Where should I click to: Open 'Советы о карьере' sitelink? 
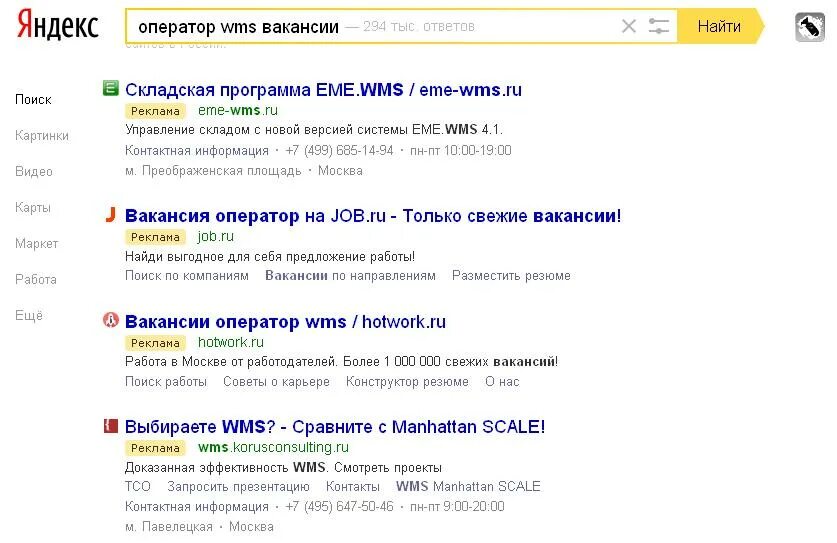pyautogui.click(x=276, y=381)
